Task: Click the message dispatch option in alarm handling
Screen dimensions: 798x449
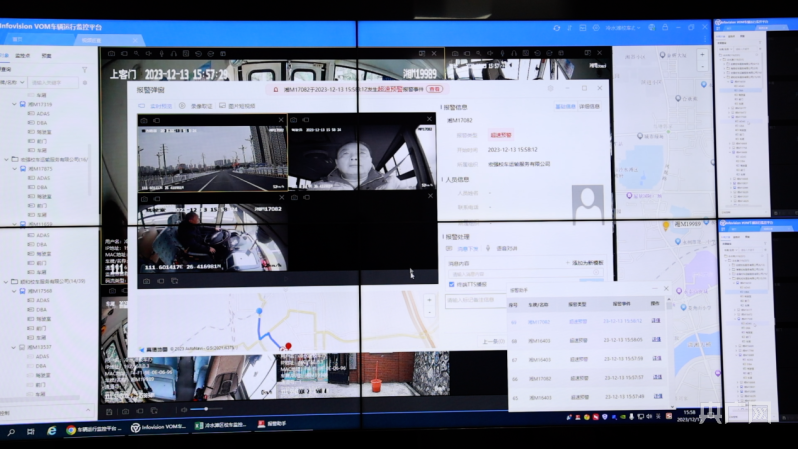Action: pyautogui.click(x=463, y=248)
